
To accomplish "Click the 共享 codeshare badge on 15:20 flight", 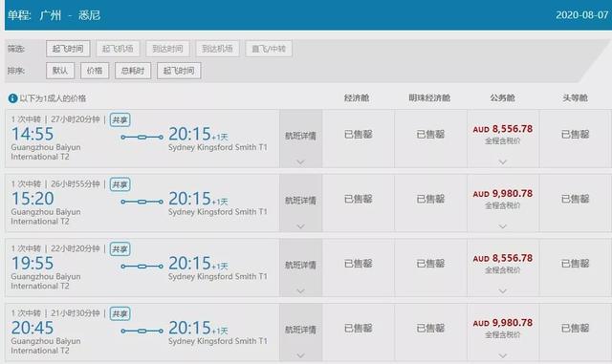I will click(x=120, y=184).
